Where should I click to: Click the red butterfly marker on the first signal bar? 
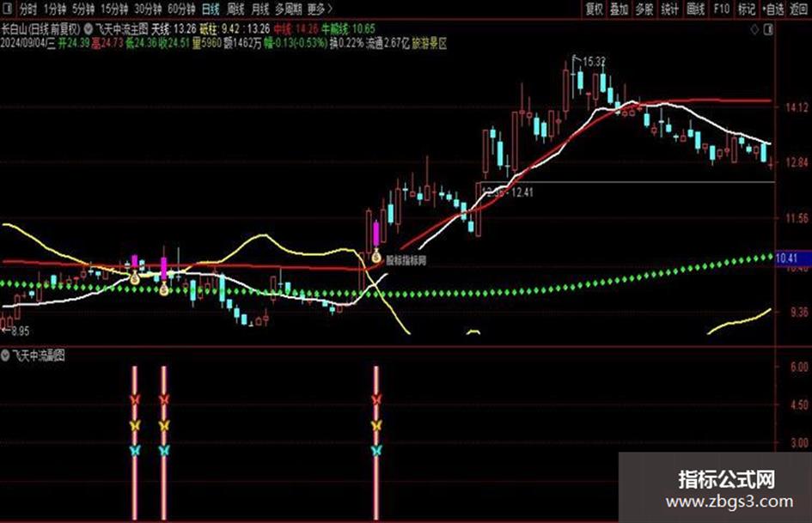click(x=135, y=399)
